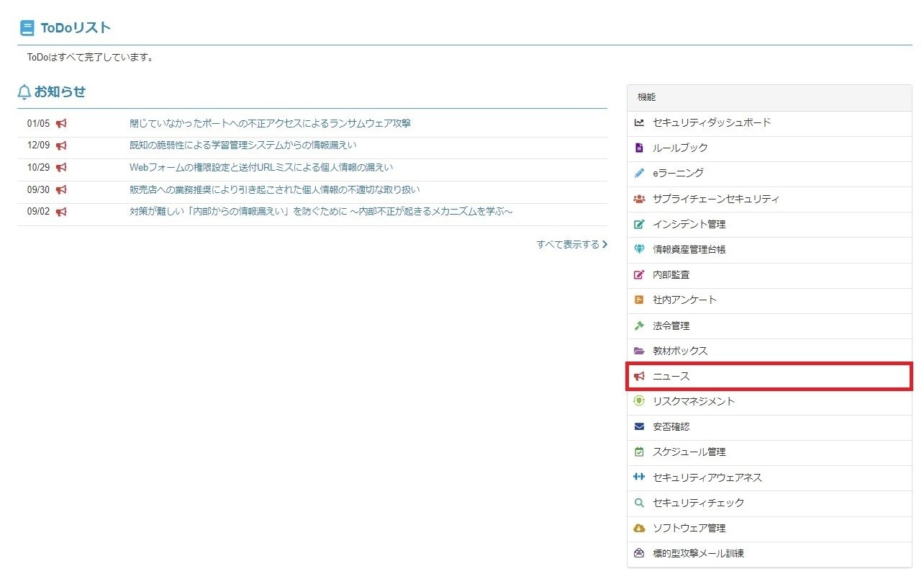Image resolution: width=924 pixels, height=574 pixels.
Task: Click the ルールブック document icon
Action: pyautogui.click(x=639, y=148)
